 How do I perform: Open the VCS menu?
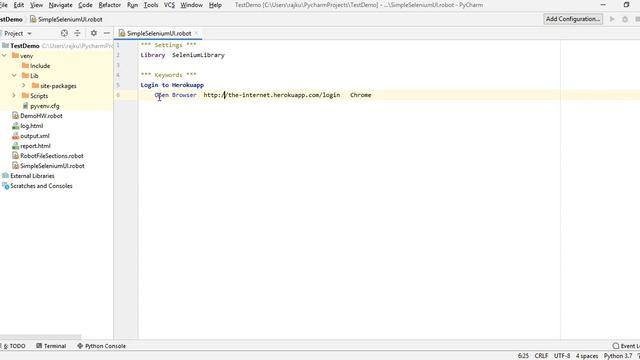click(169, 5)
